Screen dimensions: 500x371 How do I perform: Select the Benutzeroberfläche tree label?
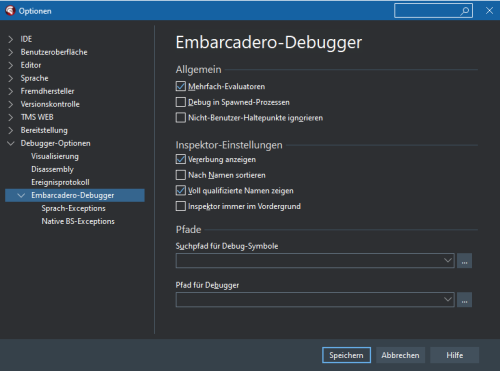tap(54, 52)
